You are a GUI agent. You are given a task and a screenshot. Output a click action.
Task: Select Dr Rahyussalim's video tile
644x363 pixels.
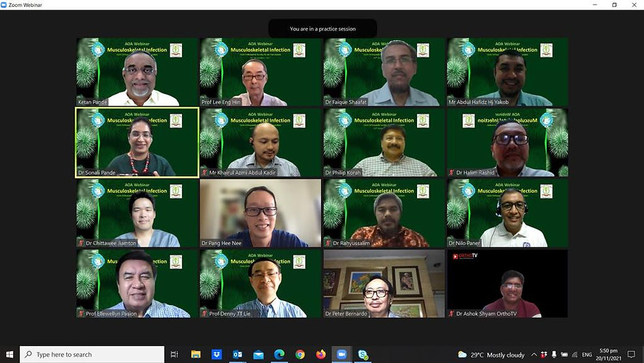pos(384,213)
